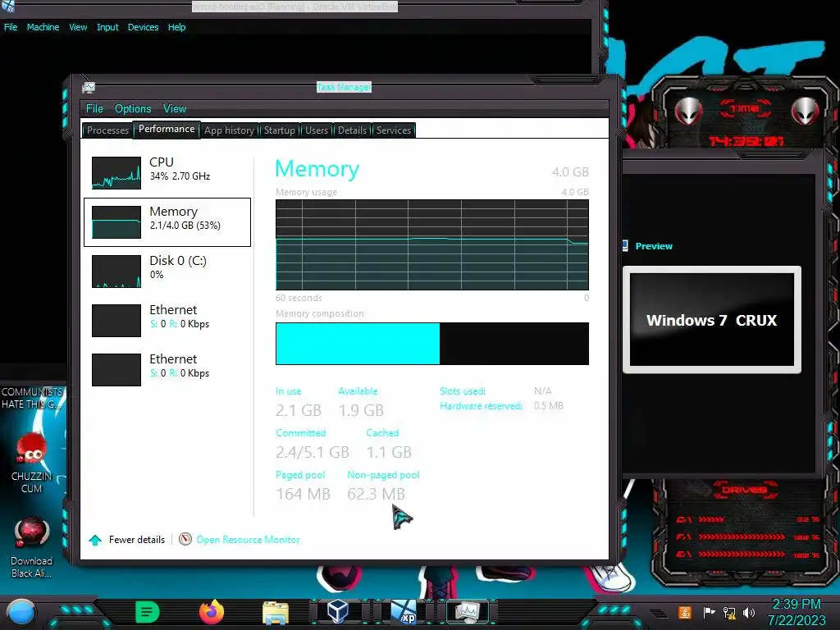Select Disk 0 (C:) performance entry
The width and height of the screenshot is (840, 630).
pyautogui.click(x=167, y=272)
